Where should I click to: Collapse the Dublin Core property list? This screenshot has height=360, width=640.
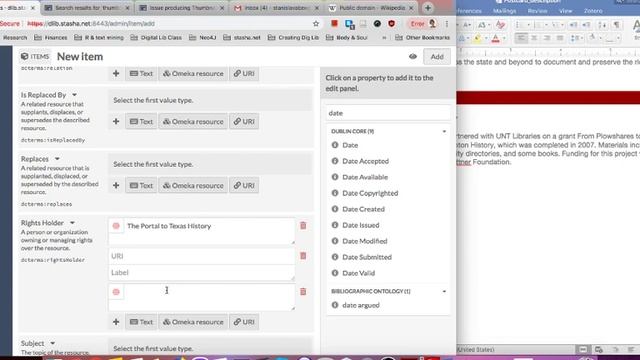coord(444,131)
